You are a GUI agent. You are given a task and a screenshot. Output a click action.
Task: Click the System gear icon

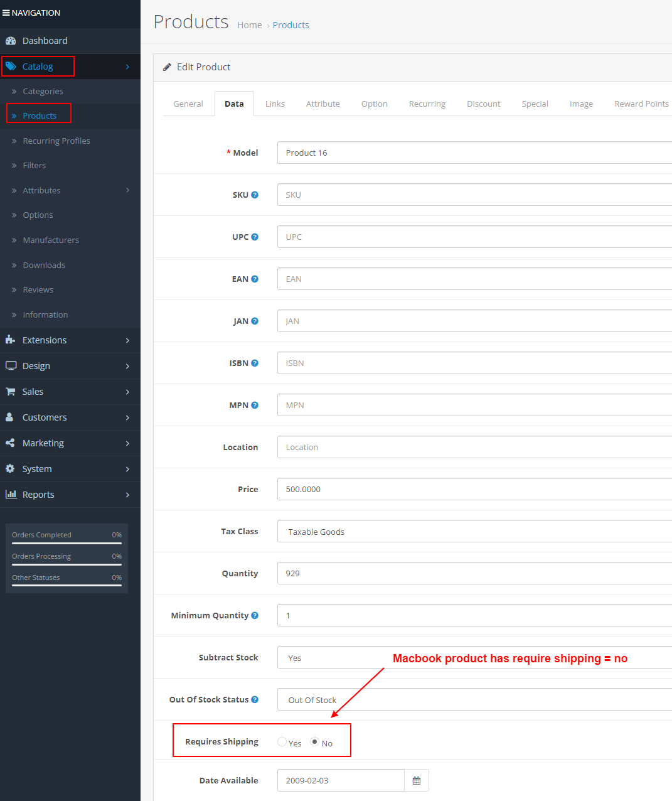[x=10, y=468]
